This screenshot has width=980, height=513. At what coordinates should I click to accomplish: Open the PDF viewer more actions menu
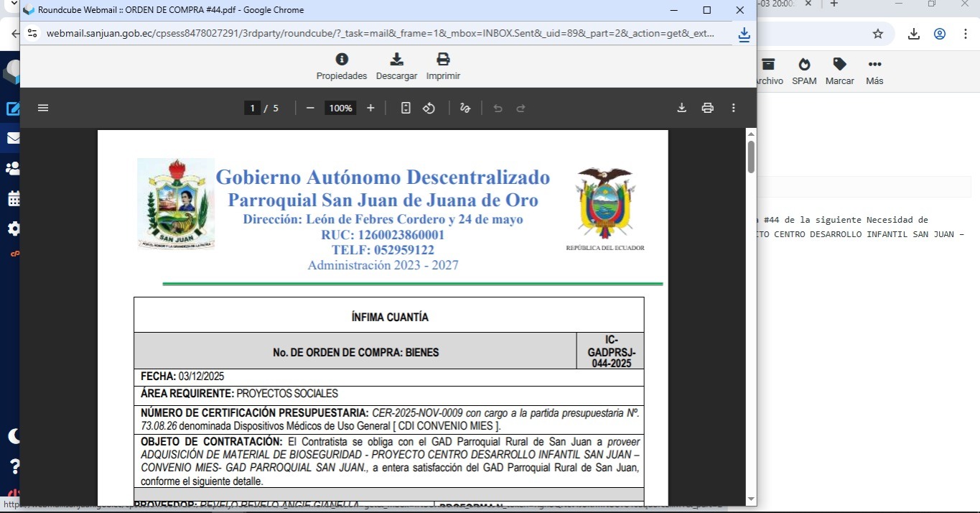click(x=733, y=108)
